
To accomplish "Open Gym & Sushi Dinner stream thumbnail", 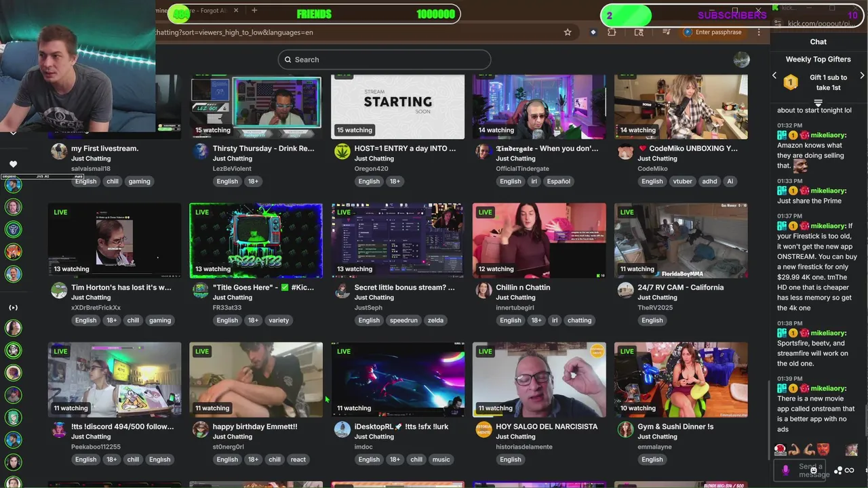I will 681,380.
